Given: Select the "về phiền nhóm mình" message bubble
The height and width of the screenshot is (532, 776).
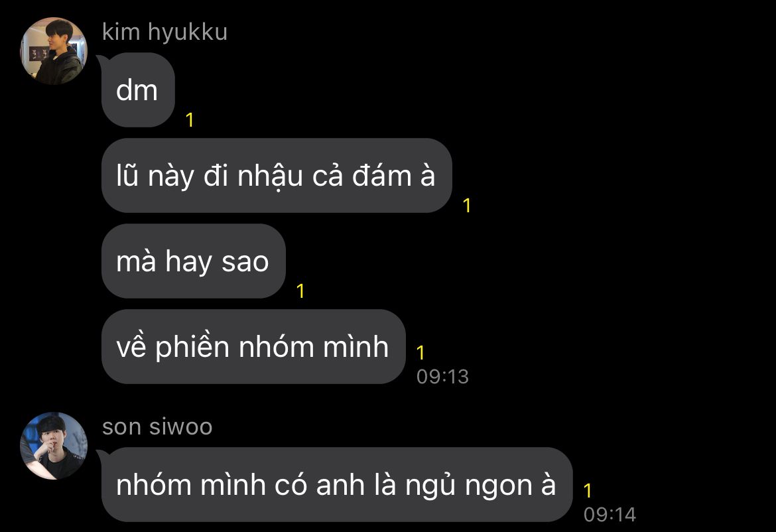Looking at the screenshot, I should [253, 346].
